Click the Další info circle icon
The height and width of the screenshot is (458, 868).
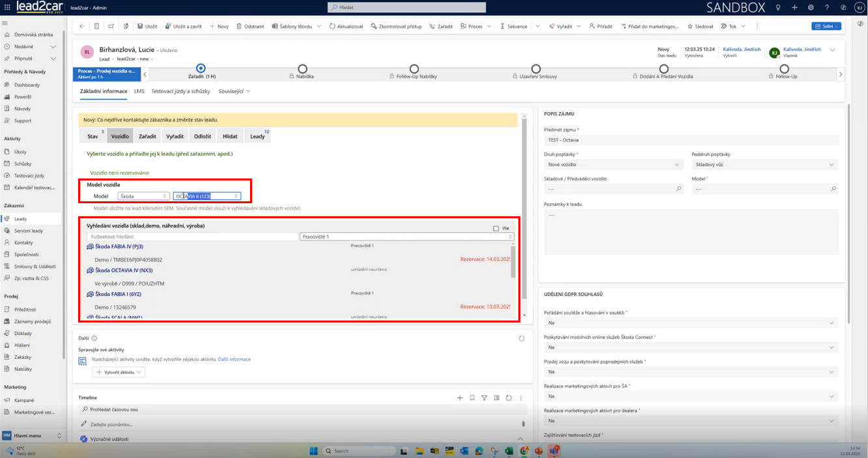coord(94,339)
